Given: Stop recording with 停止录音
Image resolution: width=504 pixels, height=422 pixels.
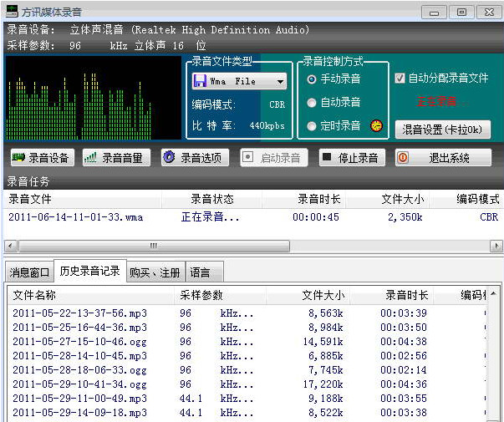Looking at the screenshot, I should [352, 157].
